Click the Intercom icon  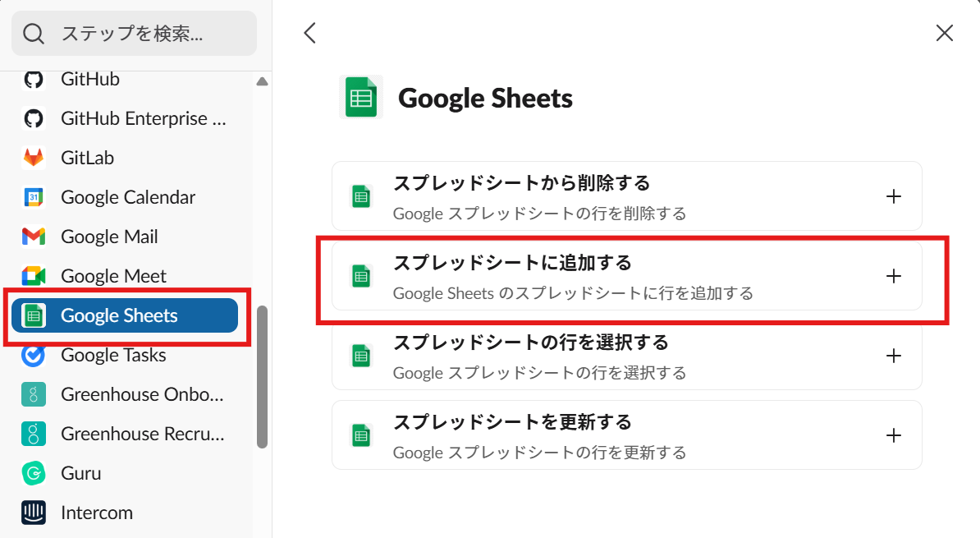33,513
